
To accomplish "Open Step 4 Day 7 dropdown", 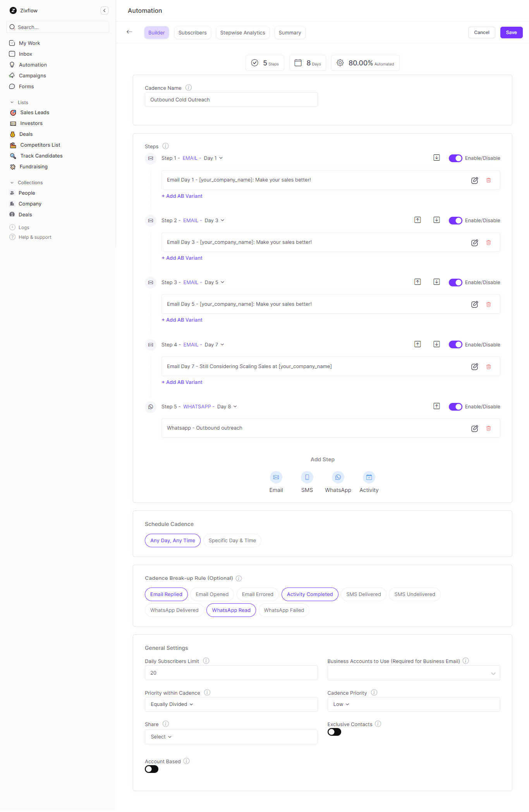I will [x=214, y=344].
